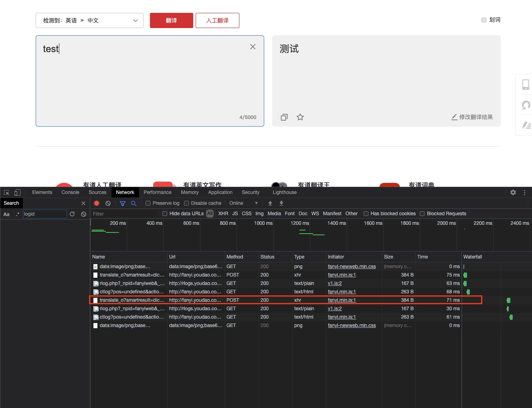Enable Disable cache checkbox
The width and height of the screenshot is (532, 408).
(x=186, y=203)
